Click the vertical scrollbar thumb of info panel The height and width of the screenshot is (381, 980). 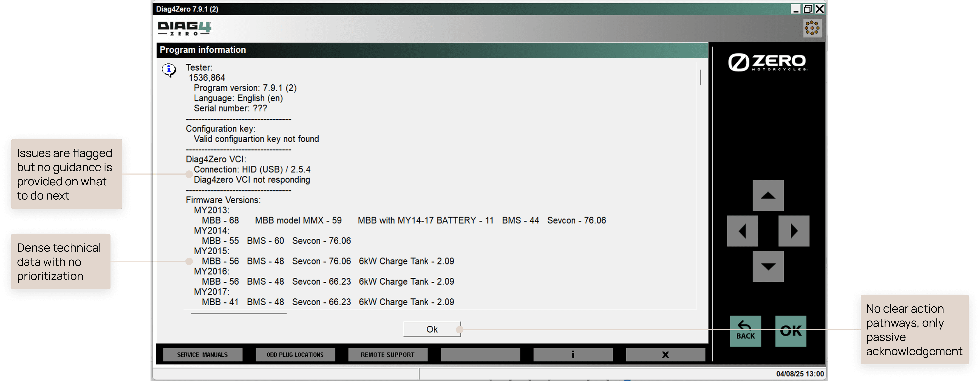[x=700, y=77]
